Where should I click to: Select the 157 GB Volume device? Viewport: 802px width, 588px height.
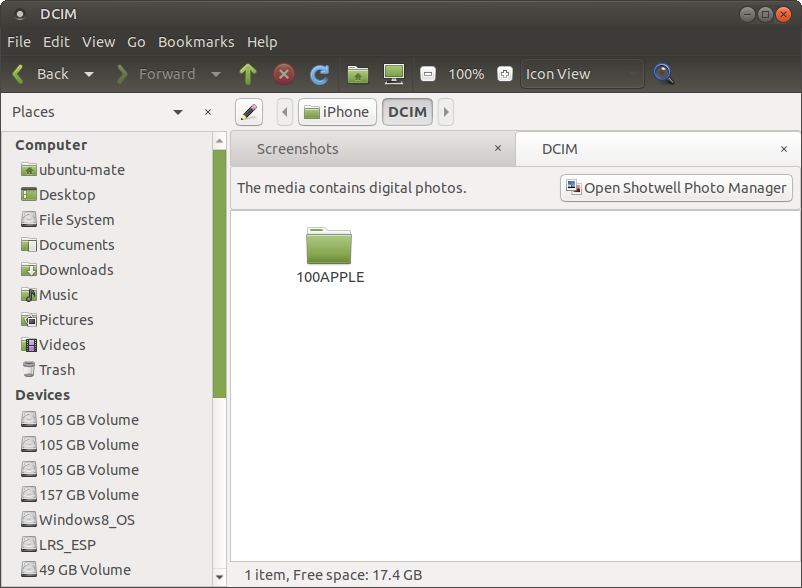coord(80,495)
